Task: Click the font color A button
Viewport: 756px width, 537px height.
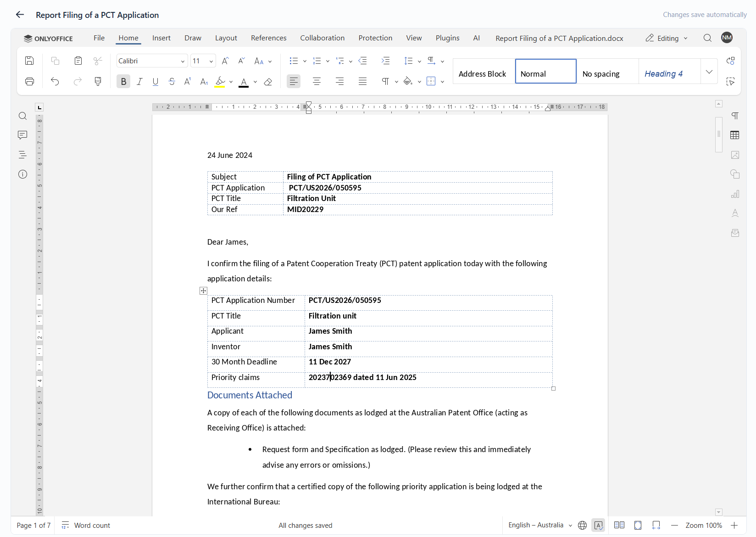Action: (244, 81)
